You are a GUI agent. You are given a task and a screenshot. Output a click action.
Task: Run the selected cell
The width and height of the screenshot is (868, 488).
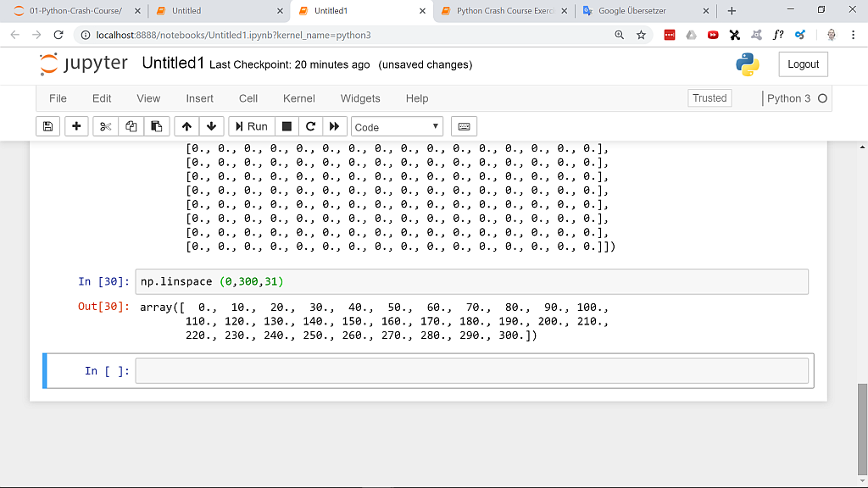point(251,126)
